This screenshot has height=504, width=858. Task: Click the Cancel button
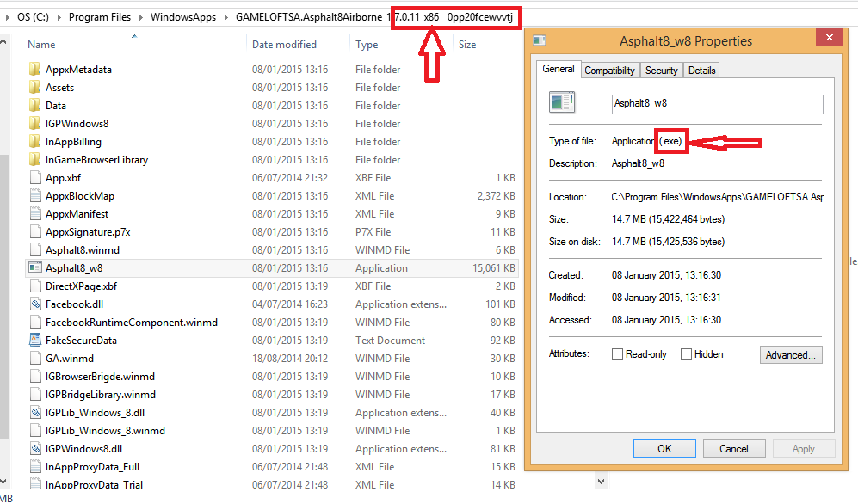(733, 448)
